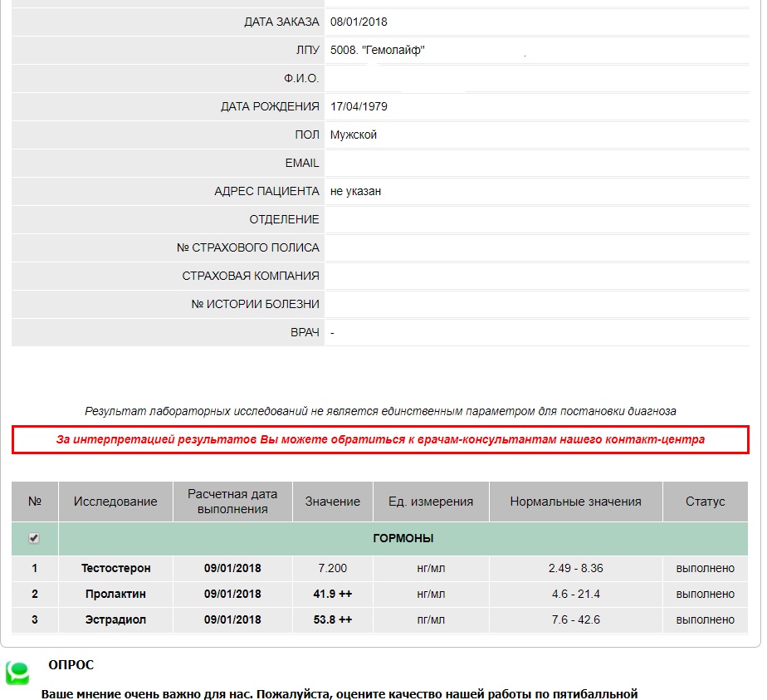Select the Эстрадиол test name
The width and height of the screenshot is (767, 700).
point(115,619)
